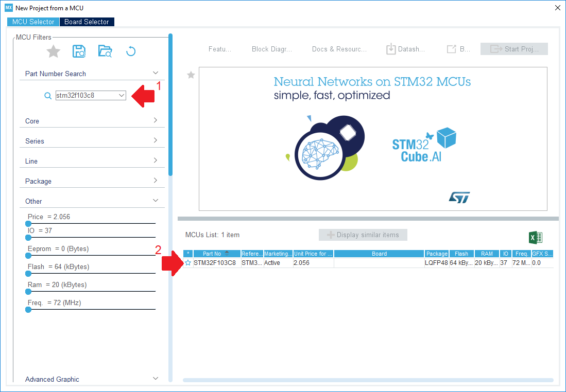The width and height of the screenshot is (566, 392).
Task: Save the current MCU filter search
Action: pyautogui.click(x=78, y=51)
